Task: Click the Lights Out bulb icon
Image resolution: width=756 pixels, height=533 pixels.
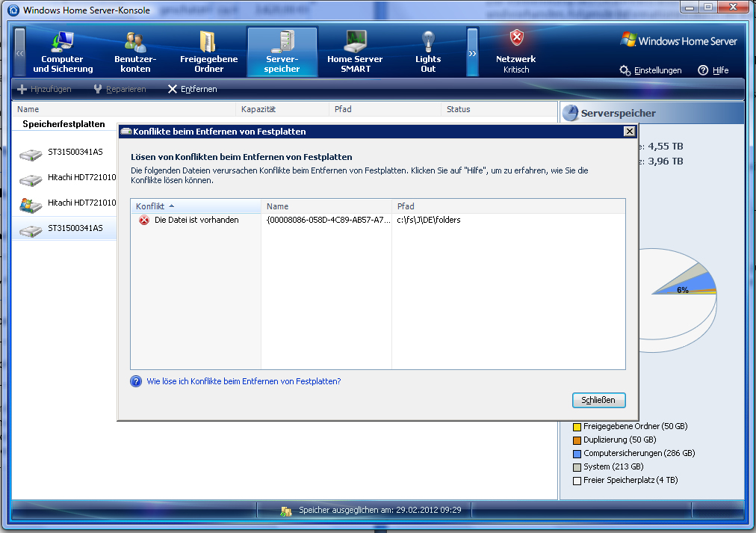Action: pos(428,42)
